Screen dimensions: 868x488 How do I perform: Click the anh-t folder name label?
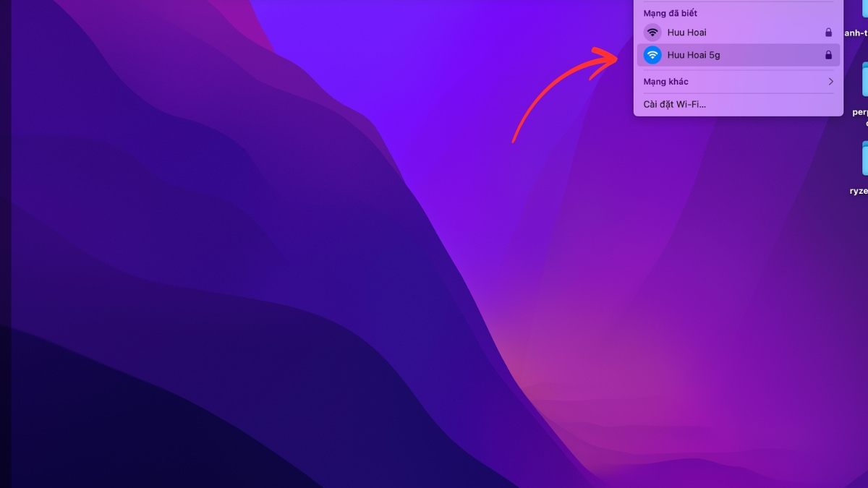pyautogui.click(x=857, y=33)
